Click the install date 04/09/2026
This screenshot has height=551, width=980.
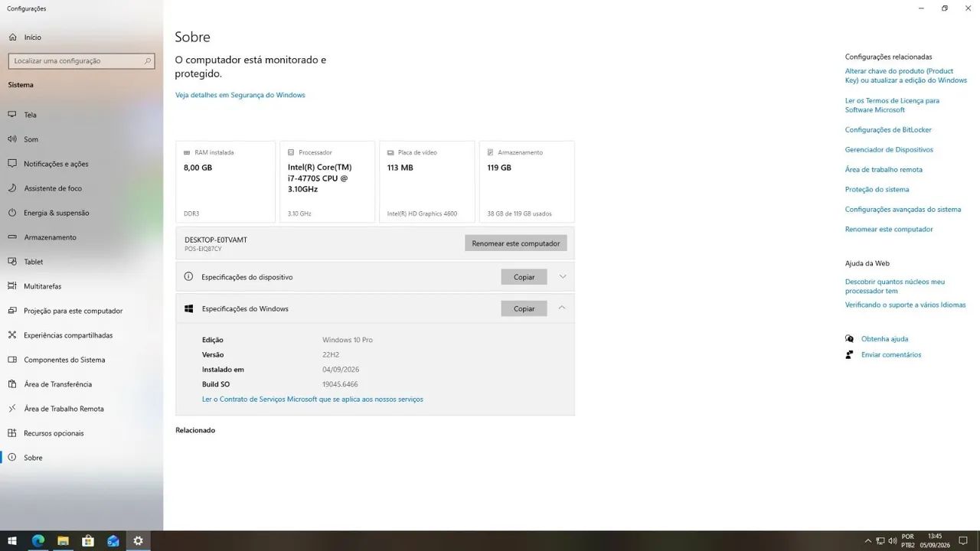tap(341, 369)
